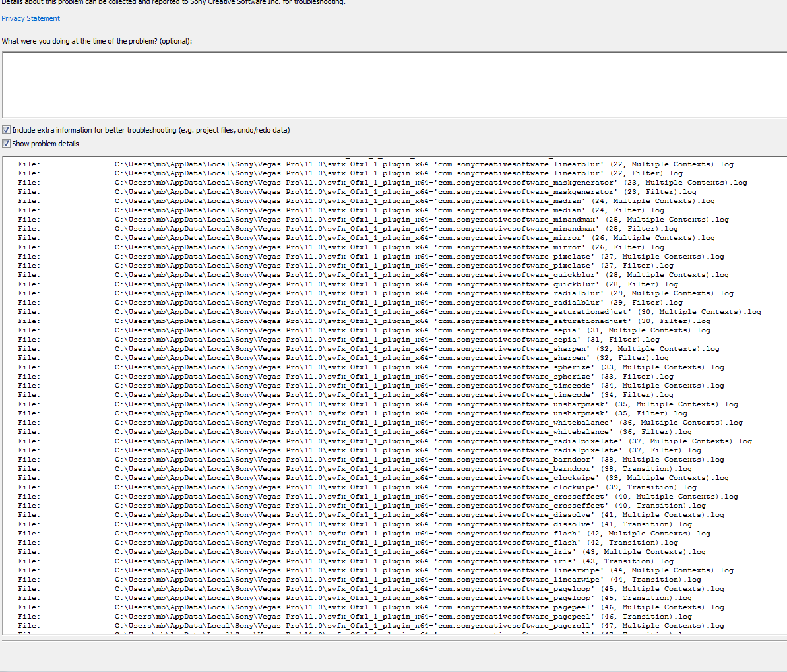Screen dimensions: 787x672
Task: Click the unsharpmask (35, Filter).log file path
Action: click(x=353, y=413)
